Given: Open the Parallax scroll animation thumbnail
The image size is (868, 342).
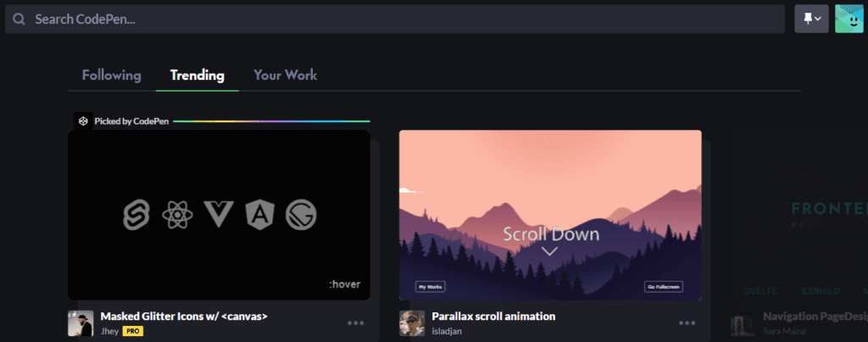Looking at the screenshot, I should click(550, 215).
